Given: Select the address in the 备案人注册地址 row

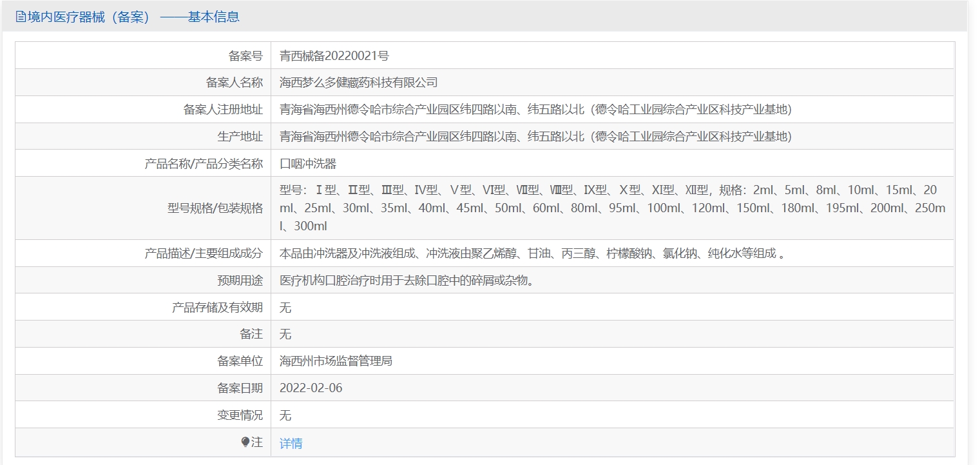Looking at the screenshot, I should click(535, 110).
